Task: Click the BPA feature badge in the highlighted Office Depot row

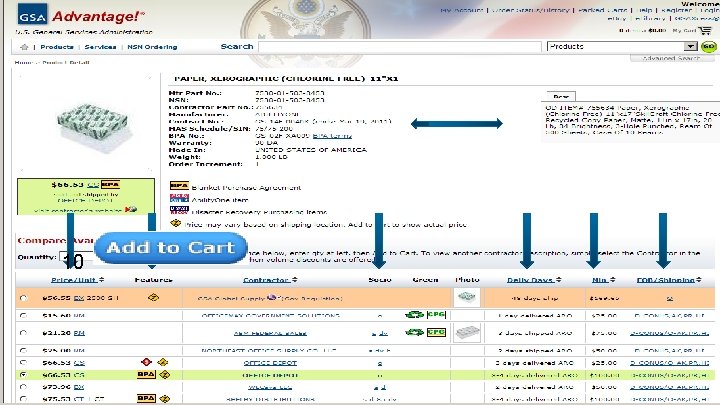Action: (x=146, y=374)
